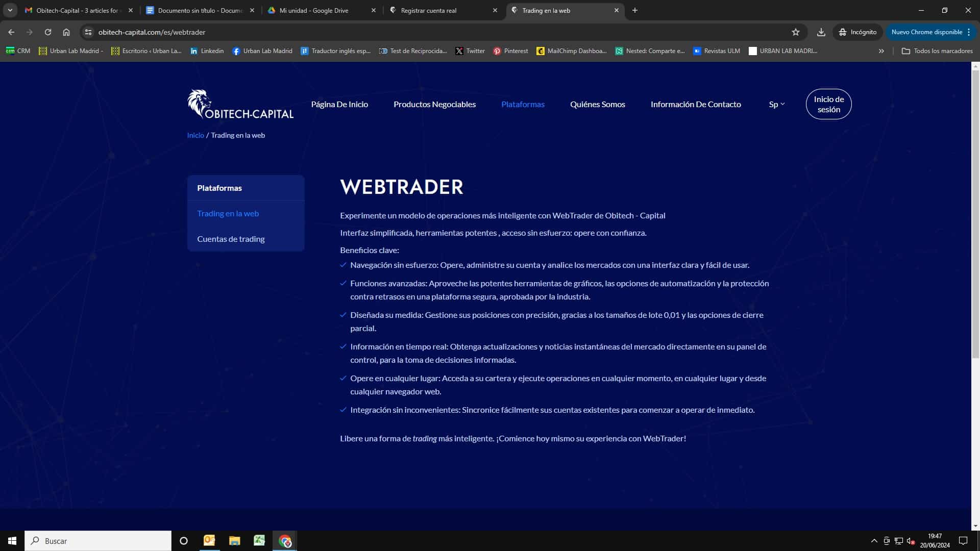Click the Buscar taskbar search box
Screen dimensions: 980x551
click(x=98, y=541)
